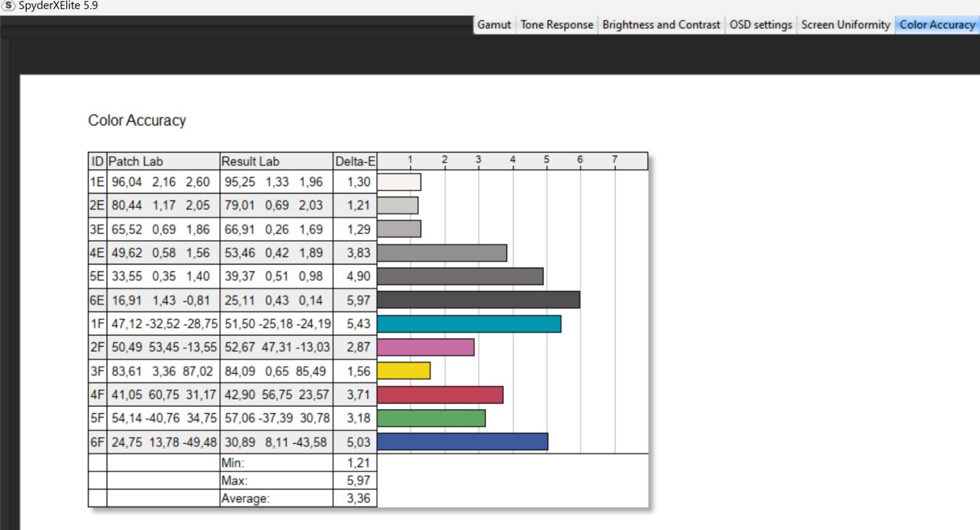
Task: Click the Average Delta-E value 3,36
Action: (358, 498)
